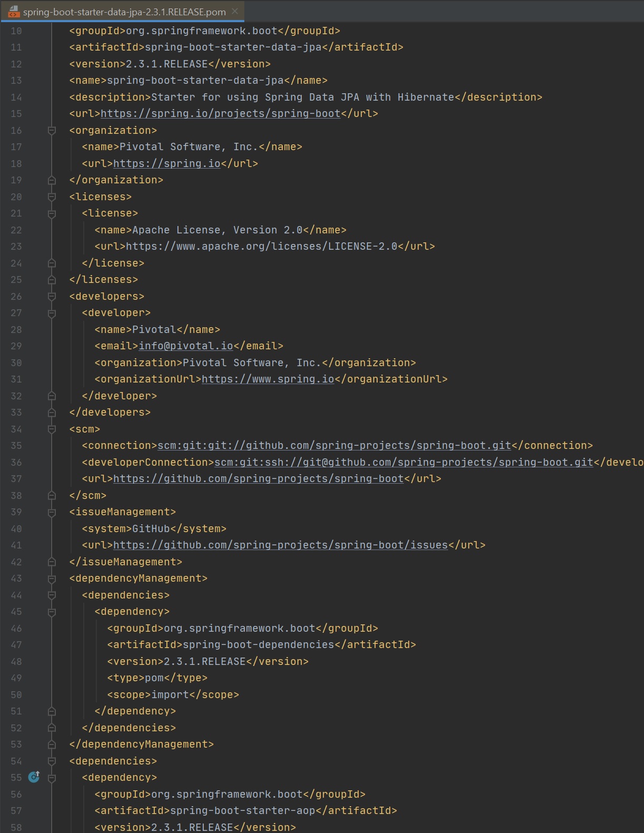Follow the www.spring.io organizationUrl link

[267, 379]
